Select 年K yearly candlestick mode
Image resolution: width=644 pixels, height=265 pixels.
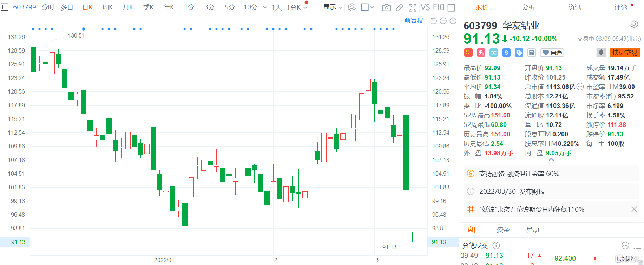click(x=169, y=7)
